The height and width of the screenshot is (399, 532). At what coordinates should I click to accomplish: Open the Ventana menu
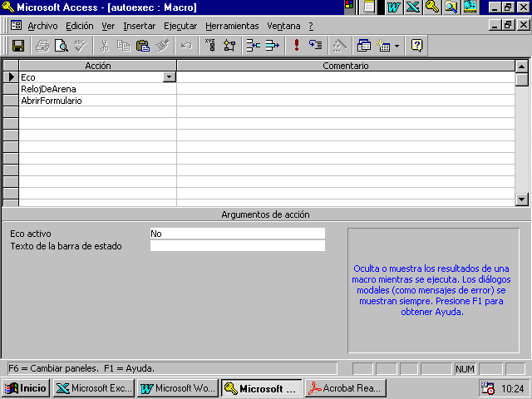tap(283, 26)
